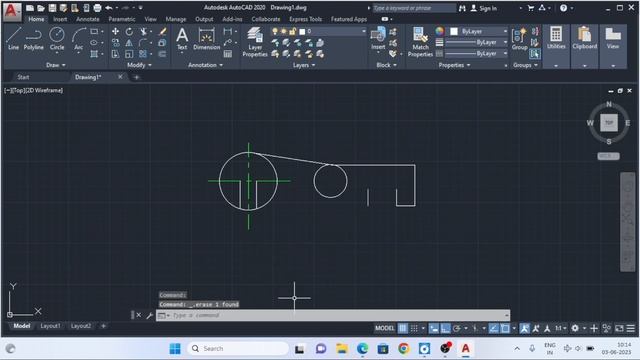Insert a Table from Annotation panel
This screenshot has height=360, width=640.
click(x=228, y=54)
